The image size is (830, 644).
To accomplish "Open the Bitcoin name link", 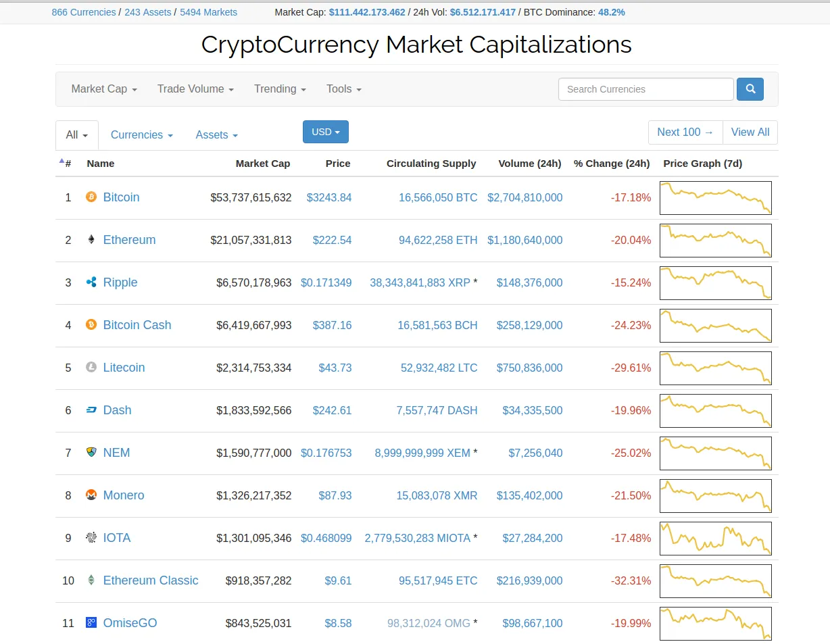I will [x=122, y=197].
